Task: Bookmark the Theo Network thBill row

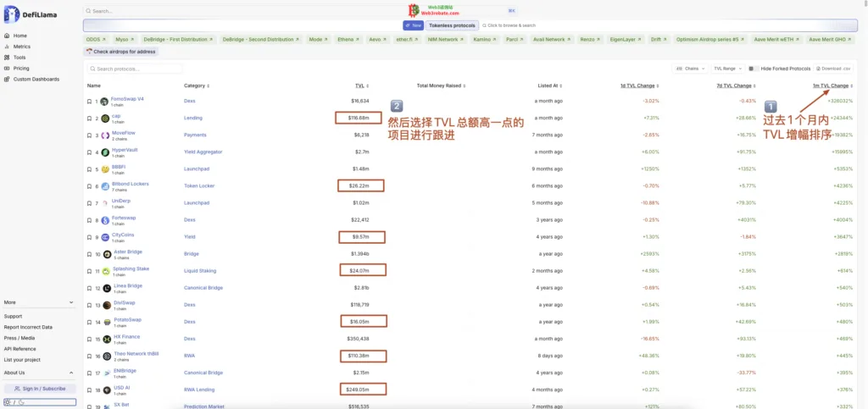Action: (89, 356)
